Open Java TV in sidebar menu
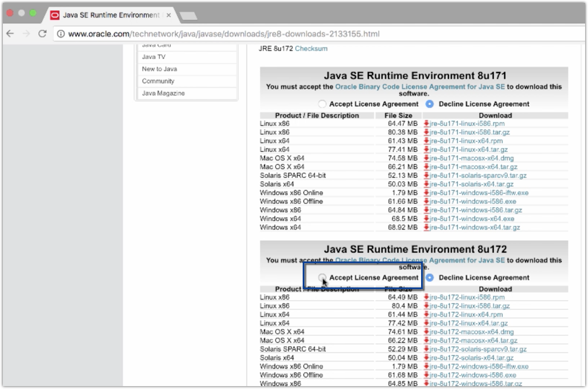This screenshot has width=588, height=389. pyautogui.click(x=154, y=57)
